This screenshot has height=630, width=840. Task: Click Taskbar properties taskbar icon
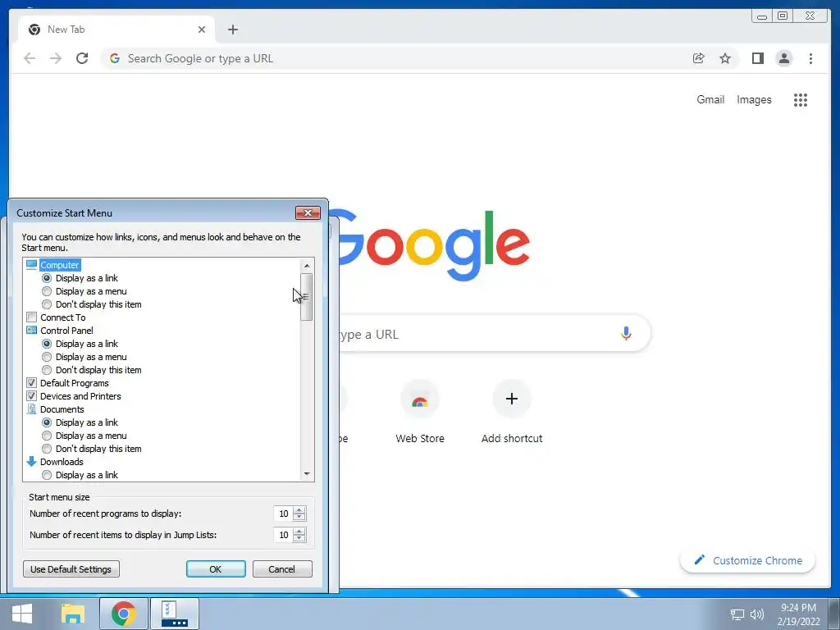[175, 614]
